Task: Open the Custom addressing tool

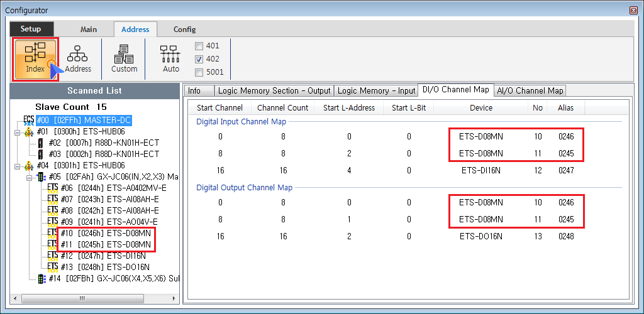Action: tap(124, 58)
